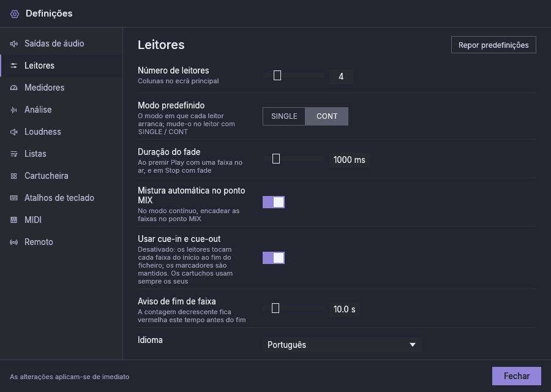The width and height of the screenshot is (551, 392).
Task: Switch to the Loudness section
Action: point(61,132)
